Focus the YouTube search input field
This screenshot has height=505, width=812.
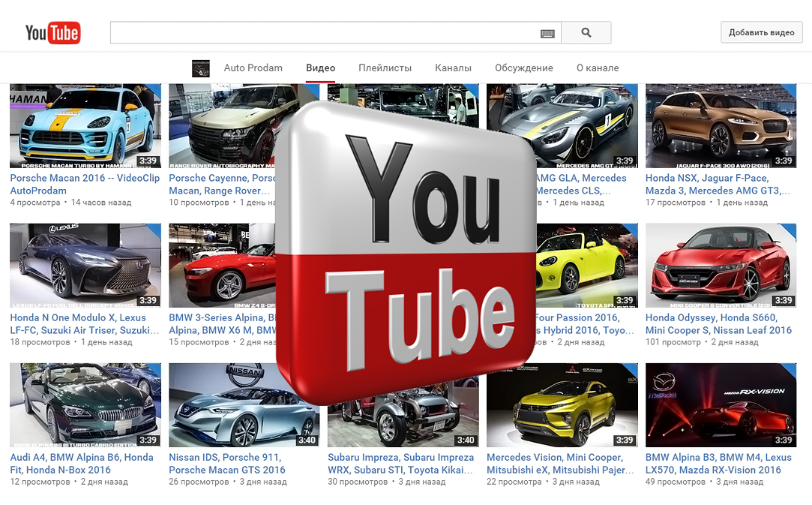tap(336, 33)
